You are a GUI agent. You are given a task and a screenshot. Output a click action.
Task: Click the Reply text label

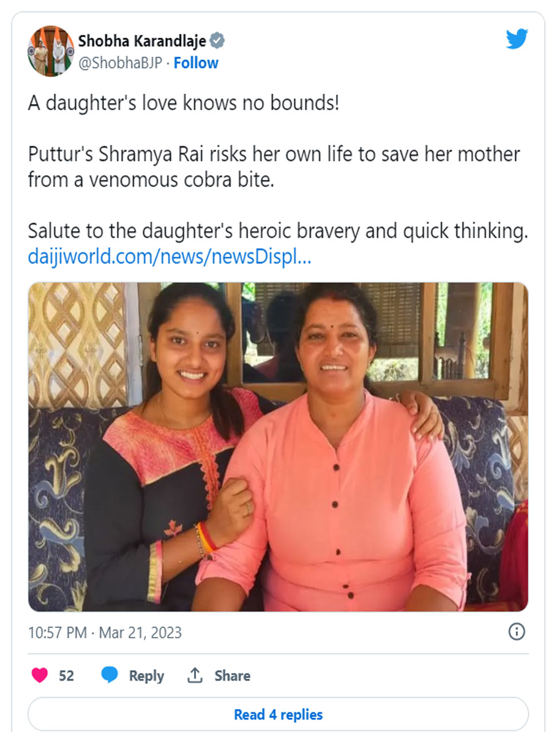[147, 676]
